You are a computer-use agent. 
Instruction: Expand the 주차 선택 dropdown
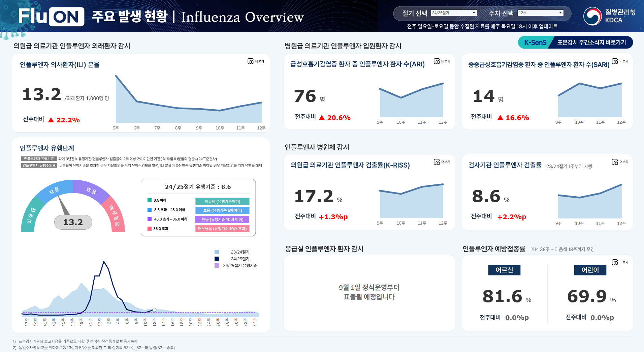(x=540, y=13)
